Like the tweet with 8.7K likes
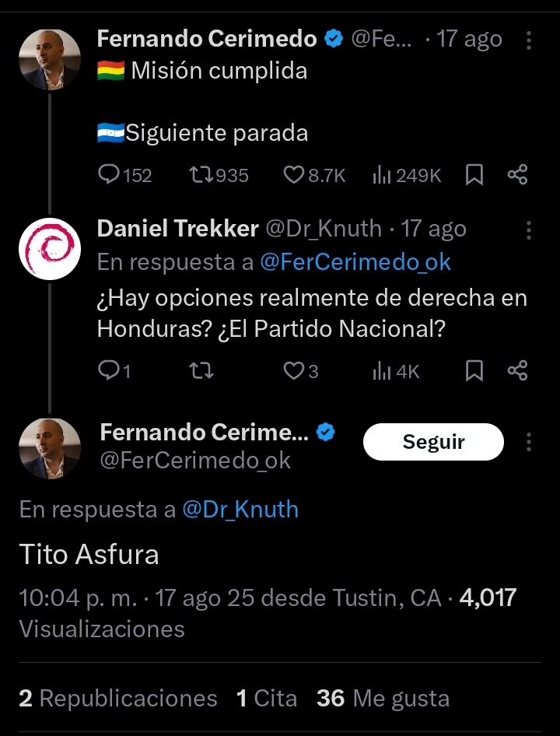The width and height of the screenshot is (560, 736). 293,175
